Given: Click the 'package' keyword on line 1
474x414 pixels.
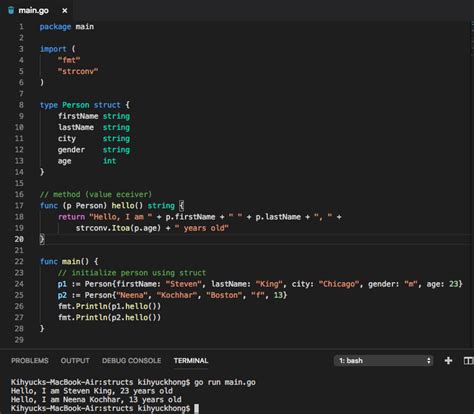Looking at the screenshot, I should 55,27.
